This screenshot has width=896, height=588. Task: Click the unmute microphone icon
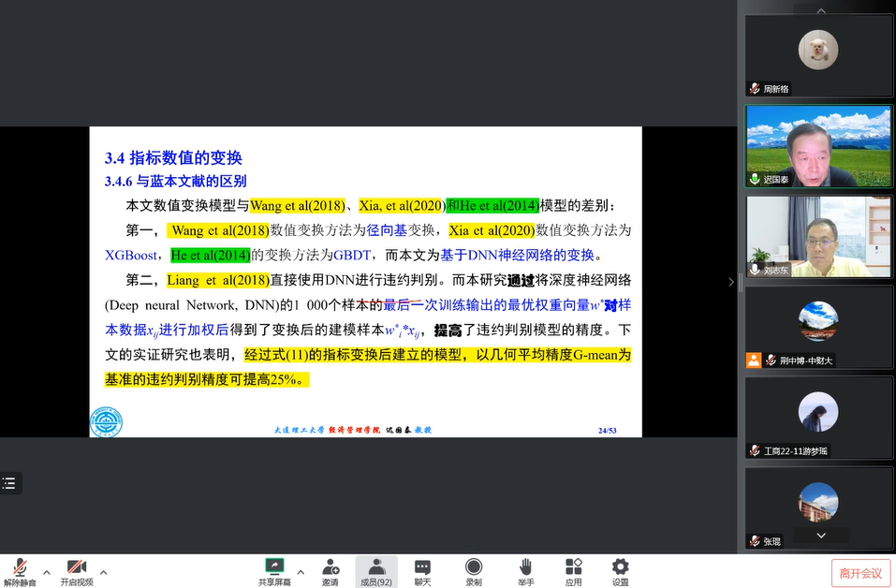click(x=20, y=567)
